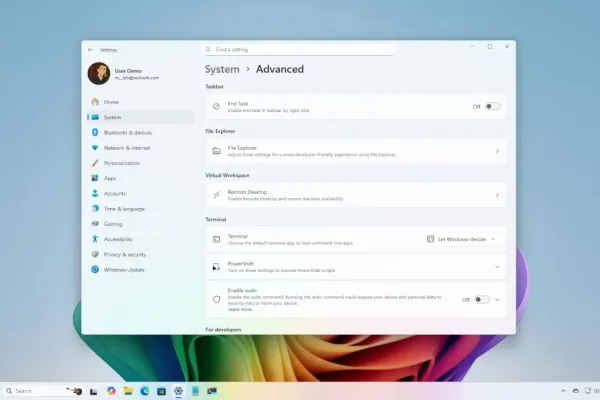Open Microsoft Store from the taskbar
Image resolution: width=600 pixels, height=400 pixels.
[161, 391]
